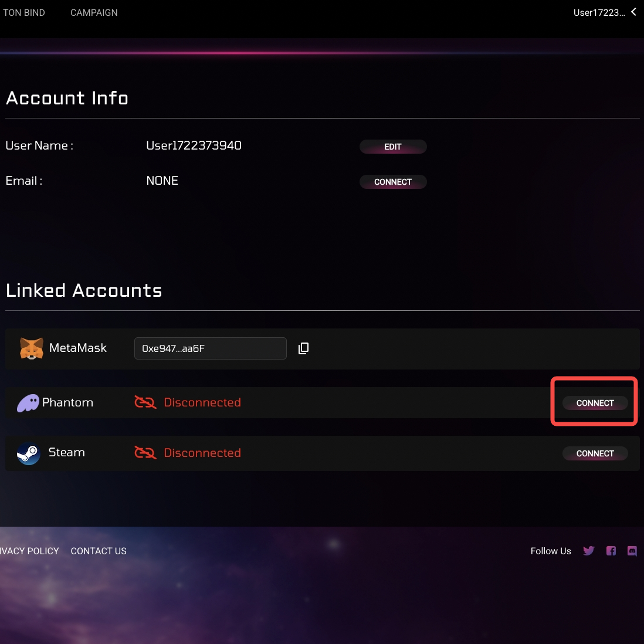Open the TON BIND menu
This screenshot has height=644, width=644.
(24, 13)
